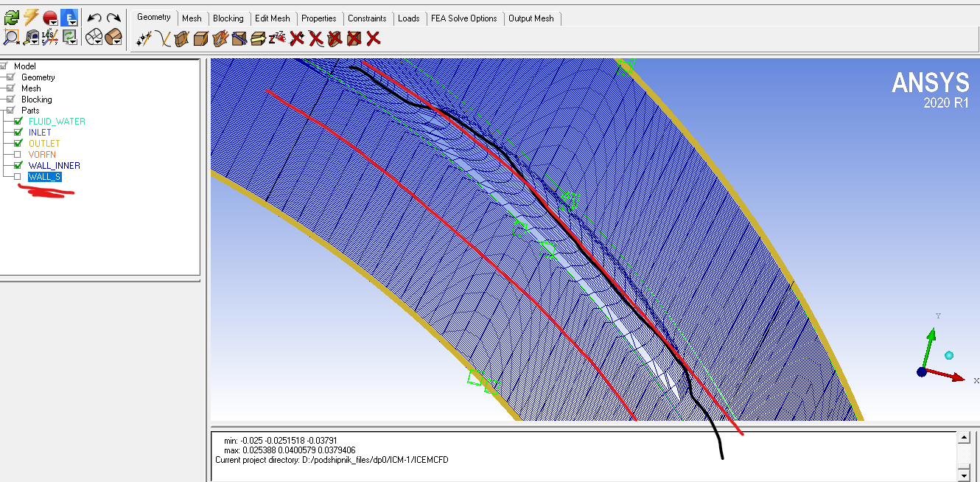980x482 pixels.
Task: Select the Create/Modify Curve tool
Action: click(163, 38)
